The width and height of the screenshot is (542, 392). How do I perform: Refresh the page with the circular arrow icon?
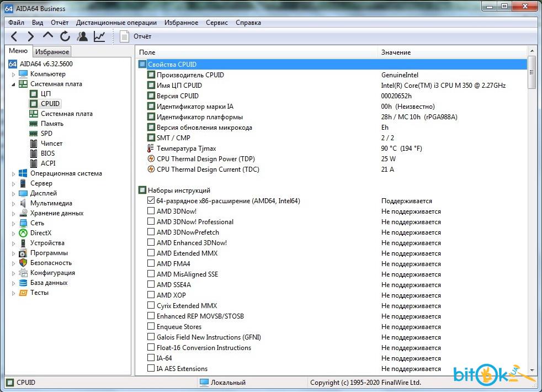[65, 36]
